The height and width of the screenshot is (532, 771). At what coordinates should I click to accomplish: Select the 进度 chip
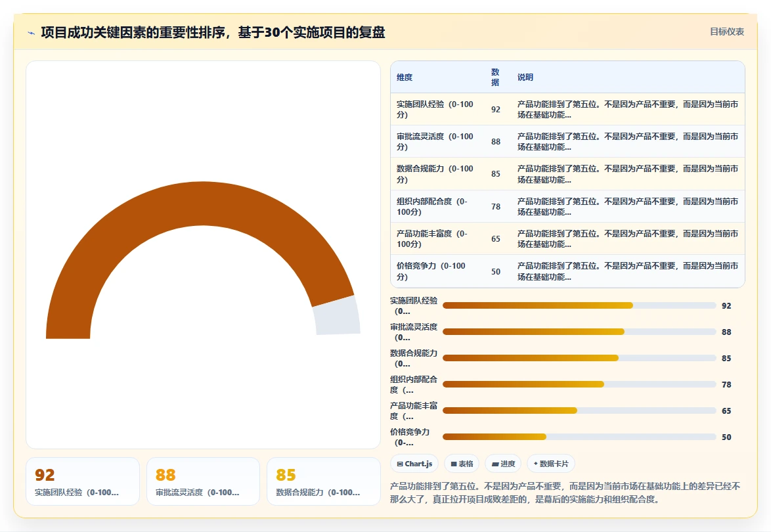click(x=503, y=464)
